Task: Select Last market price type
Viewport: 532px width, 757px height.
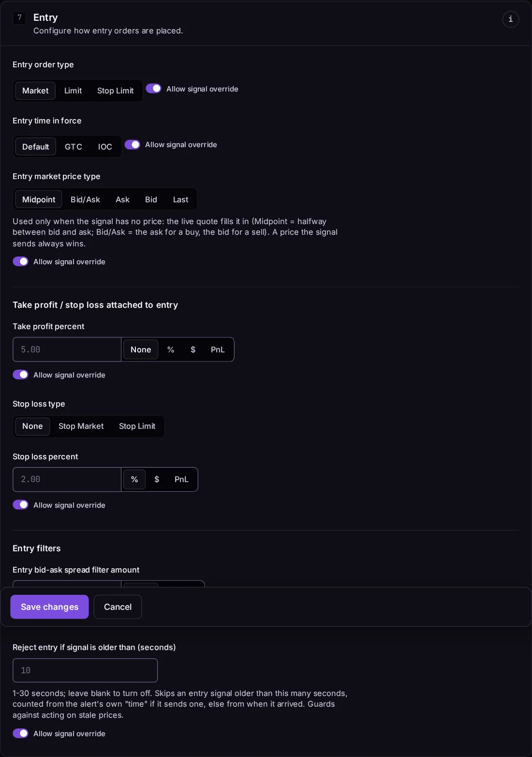Action: point(180,199)
